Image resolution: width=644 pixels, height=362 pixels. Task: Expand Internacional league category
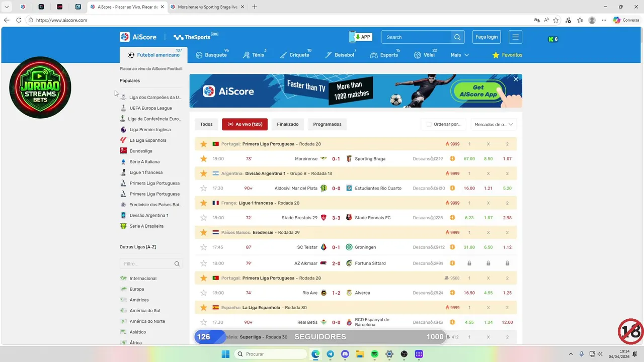click(138, 279)
